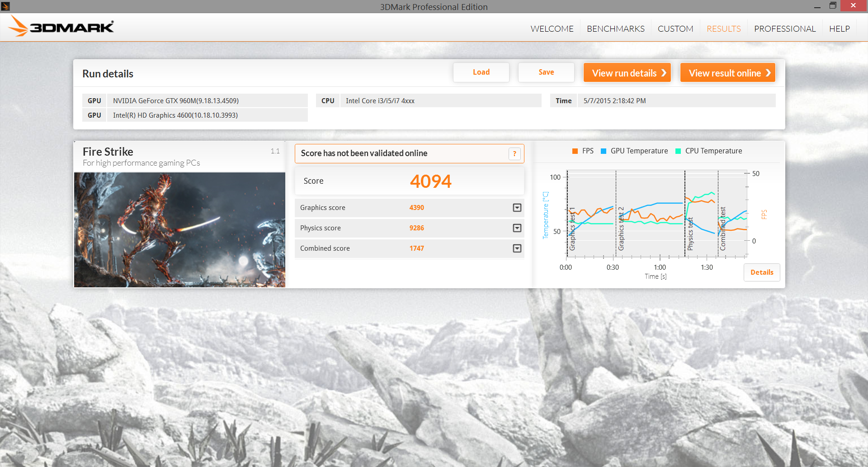Select the RESULTS tab
Screen dimensions: 868x467
(x=724, y=29)
